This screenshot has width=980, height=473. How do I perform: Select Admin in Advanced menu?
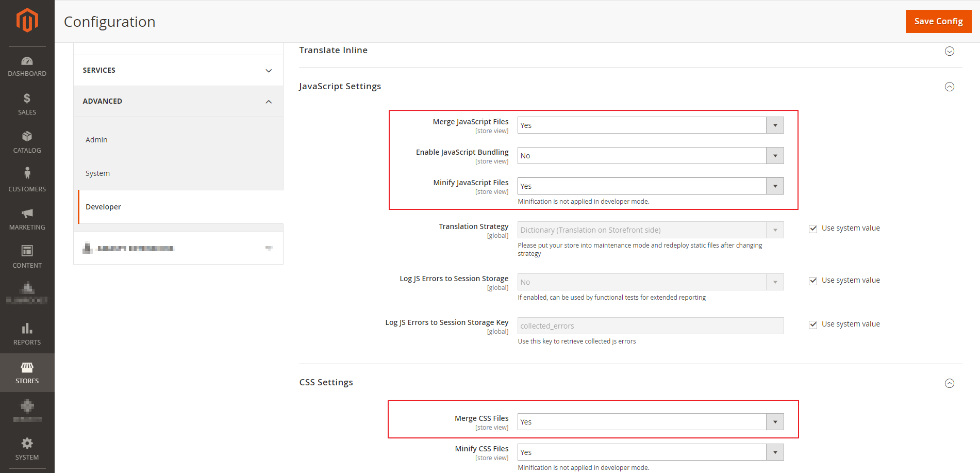coord(96,140)
